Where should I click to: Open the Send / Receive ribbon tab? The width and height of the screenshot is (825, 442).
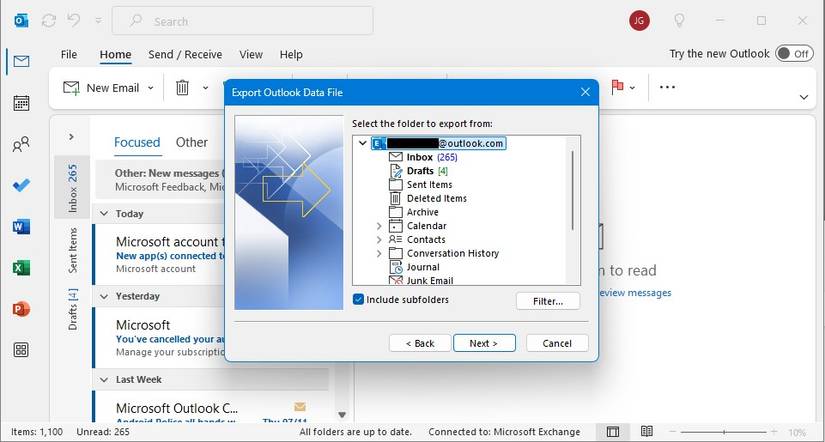coord(185,55)
